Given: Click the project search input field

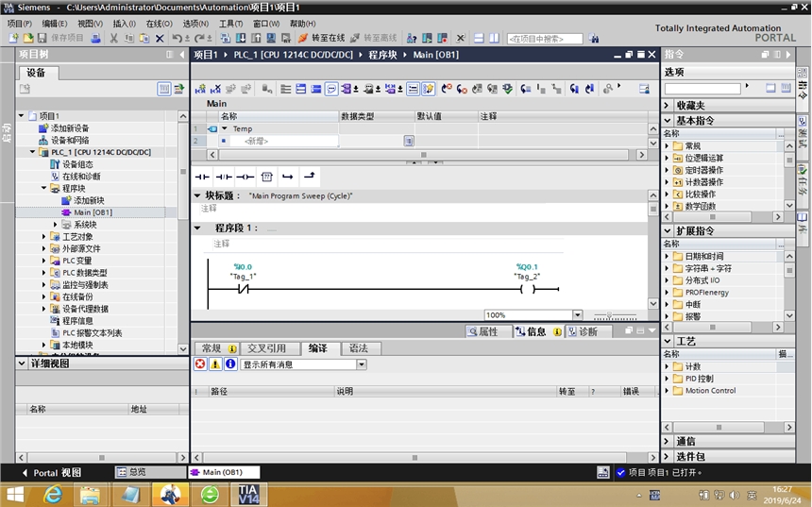Looking at the screenshot, I should [545, 39].
